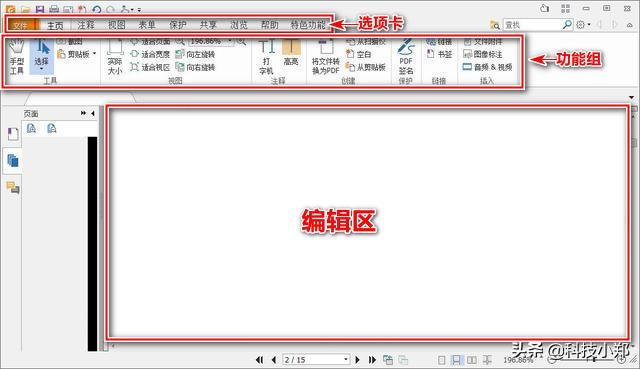
Task: Click the Save icon in quick toolbar
Action: (40, 9)
